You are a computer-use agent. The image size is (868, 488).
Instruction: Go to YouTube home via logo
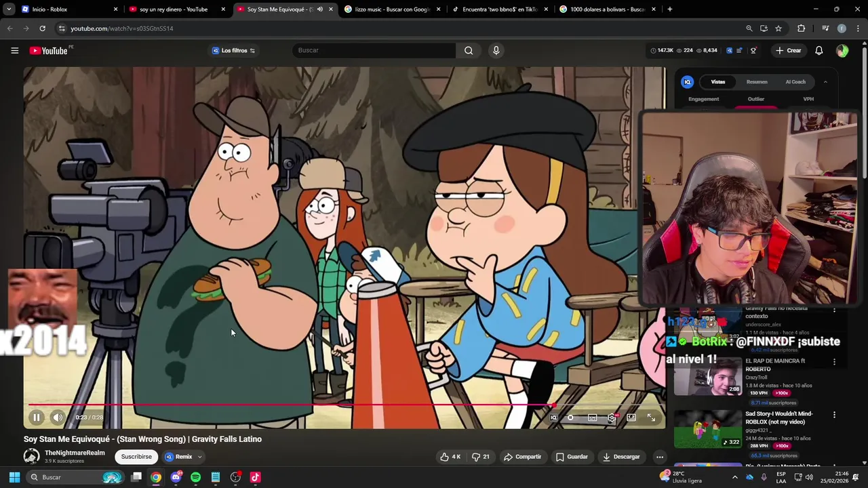click(49, 51)
